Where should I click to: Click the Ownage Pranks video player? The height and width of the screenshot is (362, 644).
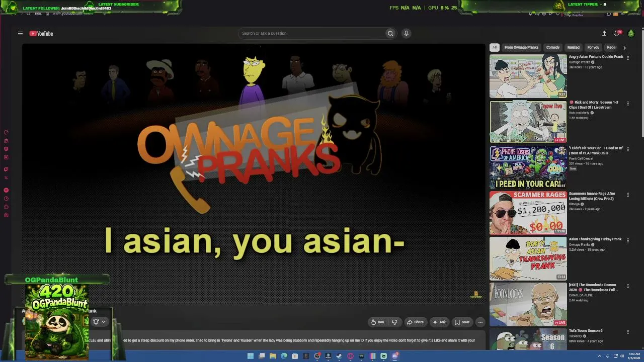tap(254, 175)
